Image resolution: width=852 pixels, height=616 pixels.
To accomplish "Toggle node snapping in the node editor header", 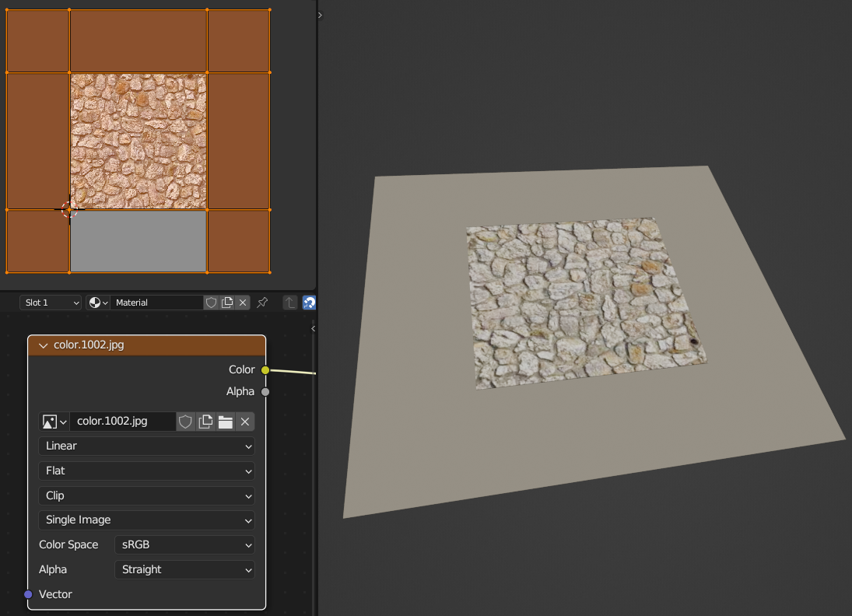I will (x=309, y=303).
